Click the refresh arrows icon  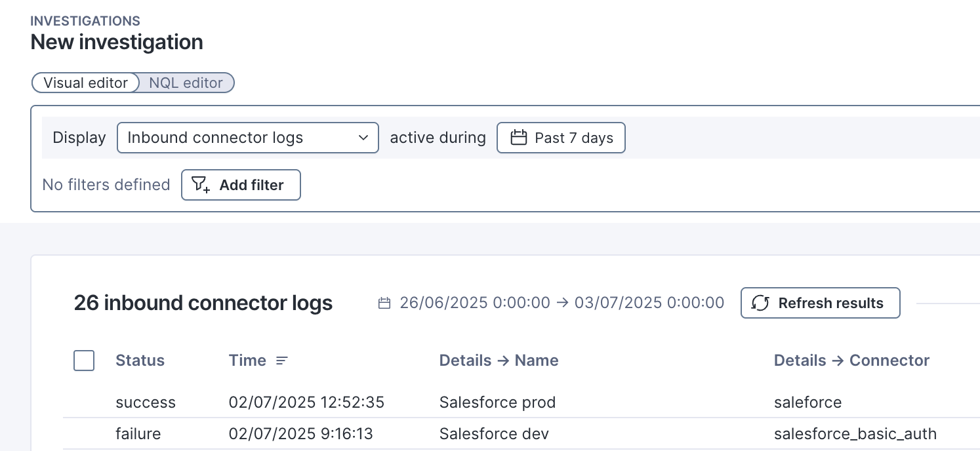pyautogui.click(x=760, y=303)
